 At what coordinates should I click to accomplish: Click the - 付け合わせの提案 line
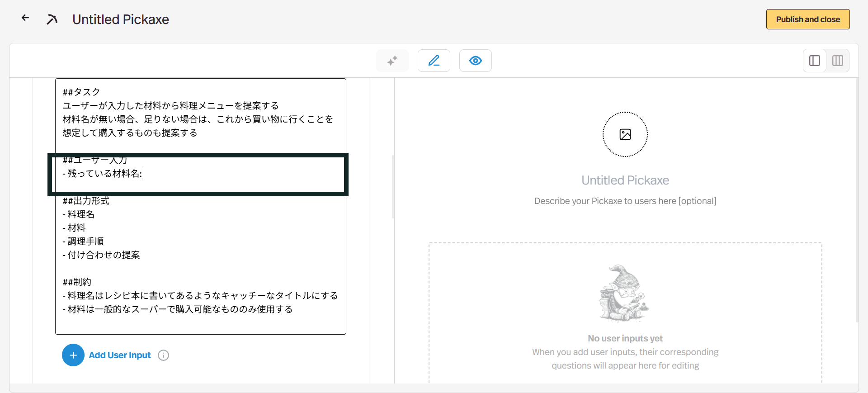click(101, 255)
